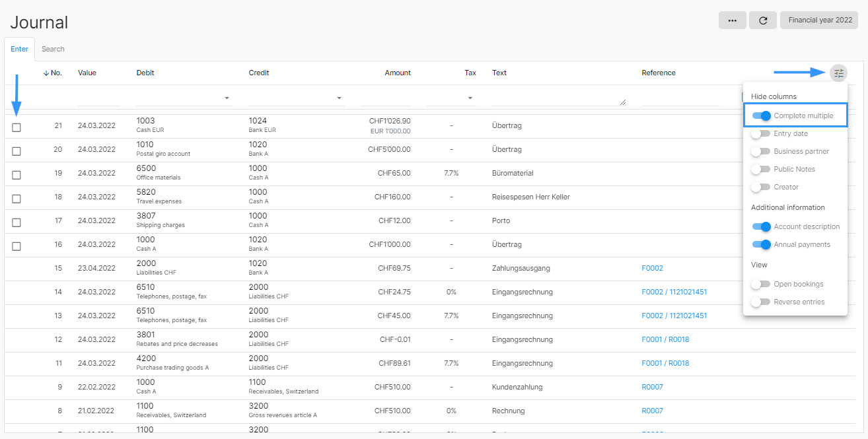Click text Zahlungsausgang in entry 15
868x439 pixels.
pos(521,268)
